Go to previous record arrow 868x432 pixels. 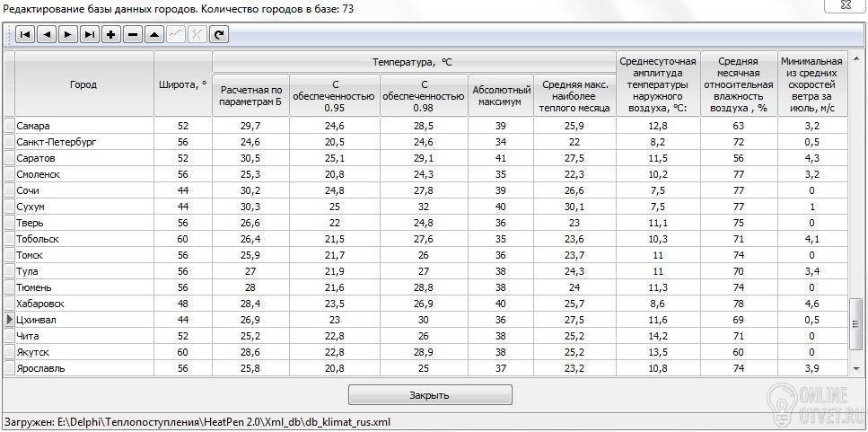[x=47, y=35]
